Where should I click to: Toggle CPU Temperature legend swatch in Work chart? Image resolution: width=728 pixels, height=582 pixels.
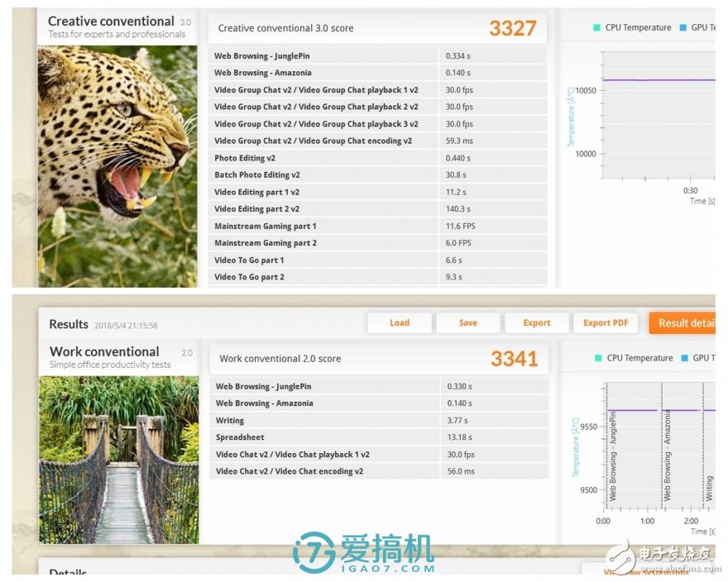[598, 358]
